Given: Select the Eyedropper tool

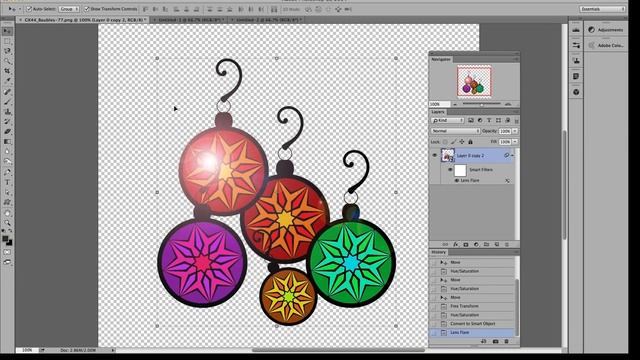Looking at the screenshot, I should click(x=7, y=81).
